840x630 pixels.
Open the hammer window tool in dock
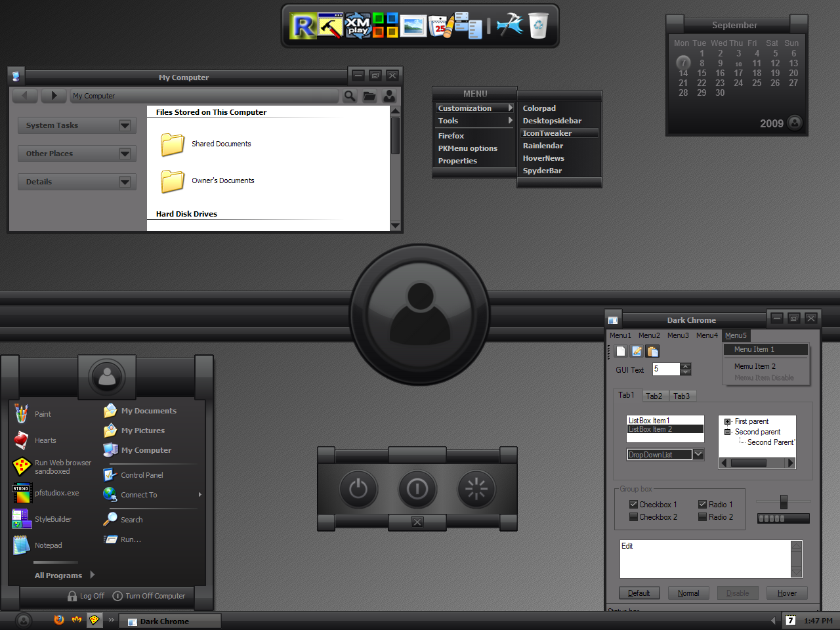click(x=331, y=26)
